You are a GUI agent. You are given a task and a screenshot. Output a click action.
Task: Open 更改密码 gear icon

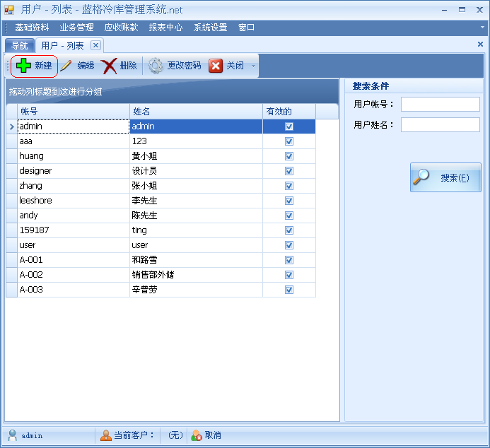[x=156, y=66]
